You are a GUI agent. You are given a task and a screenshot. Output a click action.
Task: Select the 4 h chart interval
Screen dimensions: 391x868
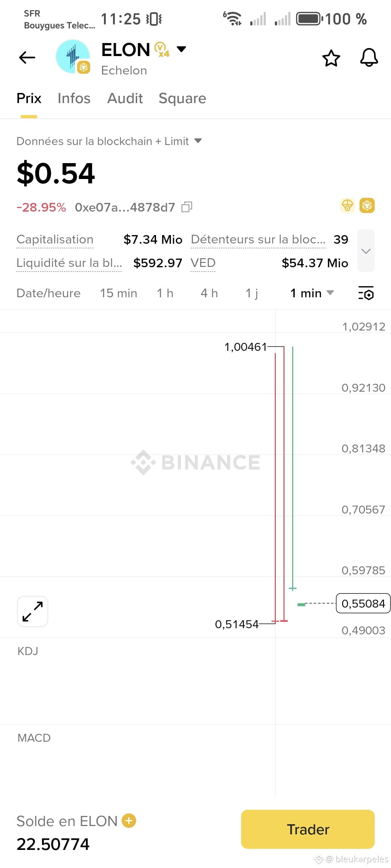(x=209, y=293)
